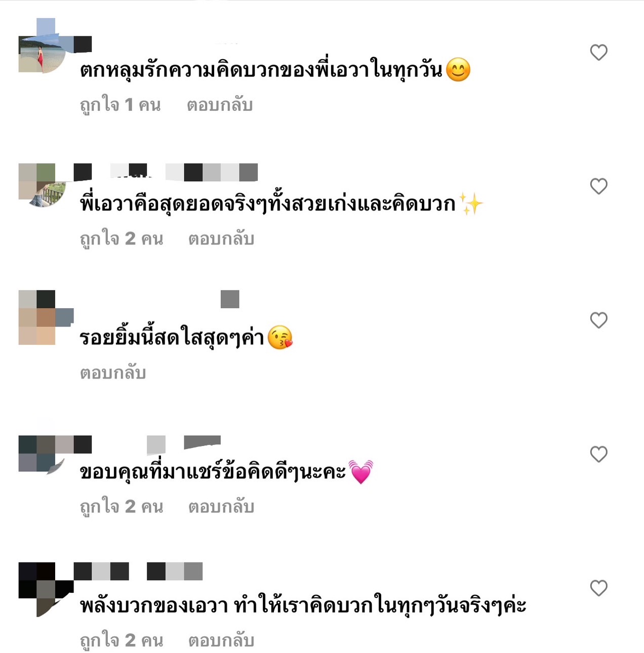The image size is (644, 653).
Task: Open ถูกใจ 2 คน under ขอบคุณที่มาแชร์ comment
Action: click(122, 506)
